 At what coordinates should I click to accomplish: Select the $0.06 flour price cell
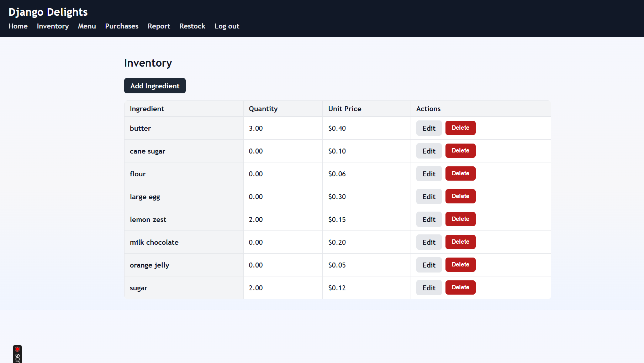[x=366, y=174]
